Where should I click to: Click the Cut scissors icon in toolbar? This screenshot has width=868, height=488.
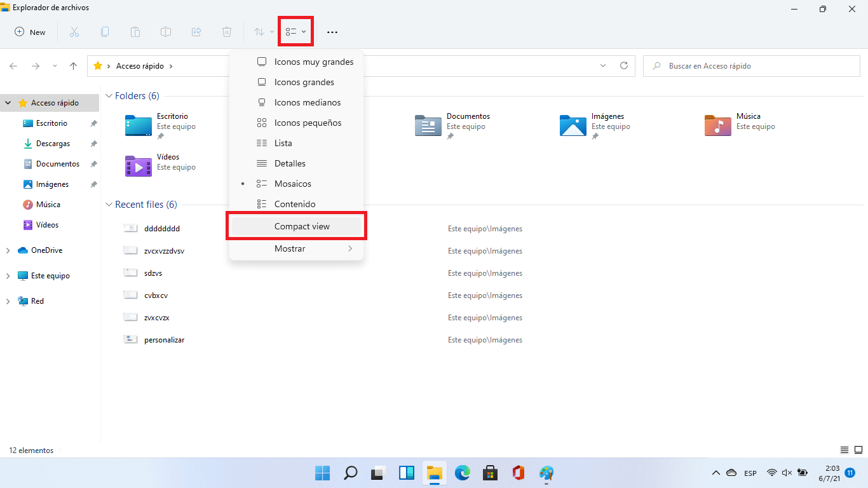click(x=74, y=32)
